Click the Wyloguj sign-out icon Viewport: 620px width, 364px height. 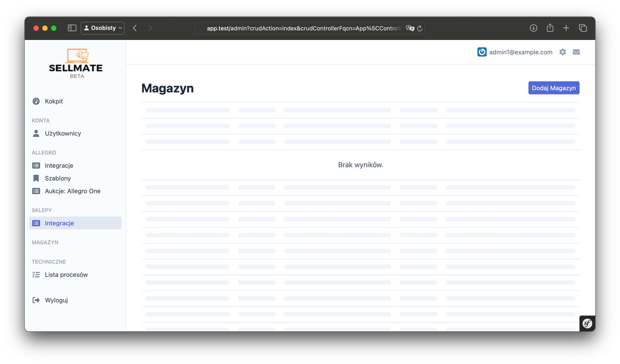point(36,300)
